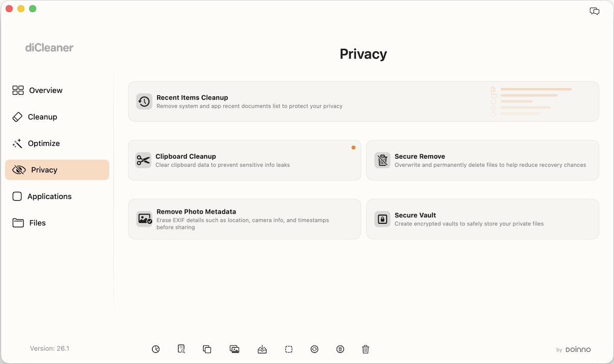The width and height of the screenshot is (614, 364).
Task: Open the Secure Remove tool
Action: click(x=482, y=160)
